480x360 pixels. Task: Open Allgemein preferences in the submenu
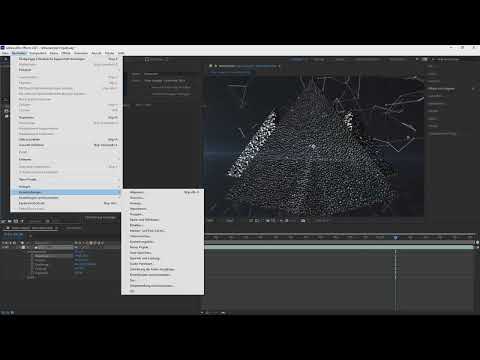163,192
